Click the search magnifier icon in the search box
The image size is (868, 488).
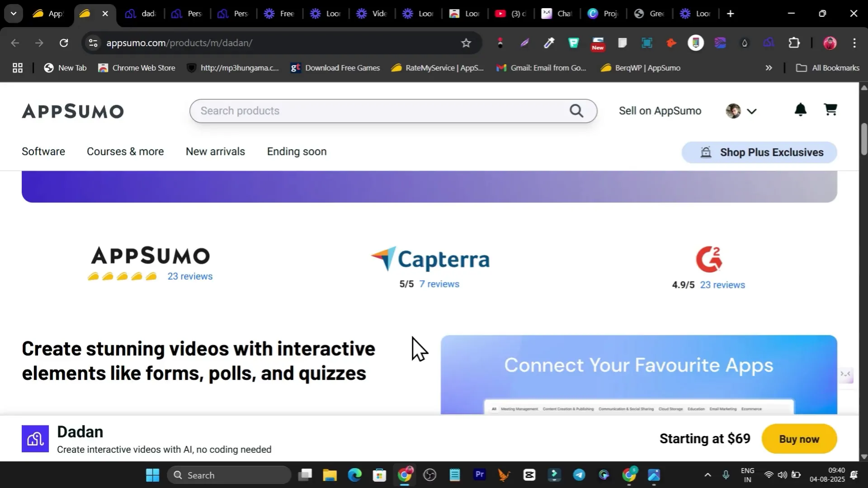(x=576, y=111)
